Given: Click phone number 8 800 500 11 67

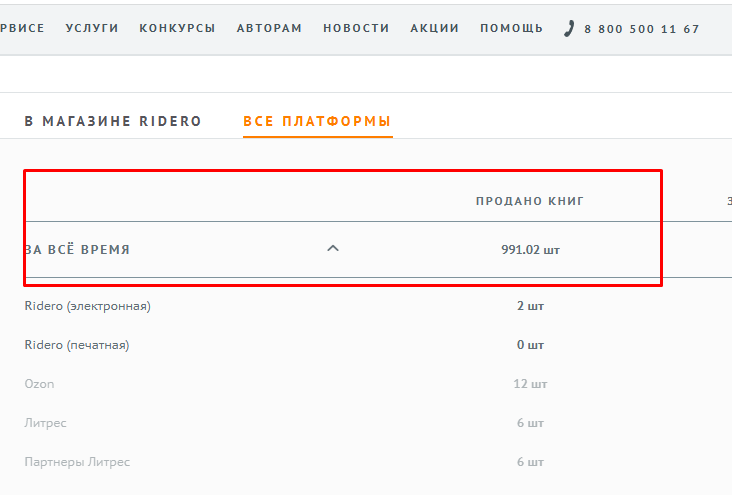Looking at the screenshot, I should coord(641,29).
